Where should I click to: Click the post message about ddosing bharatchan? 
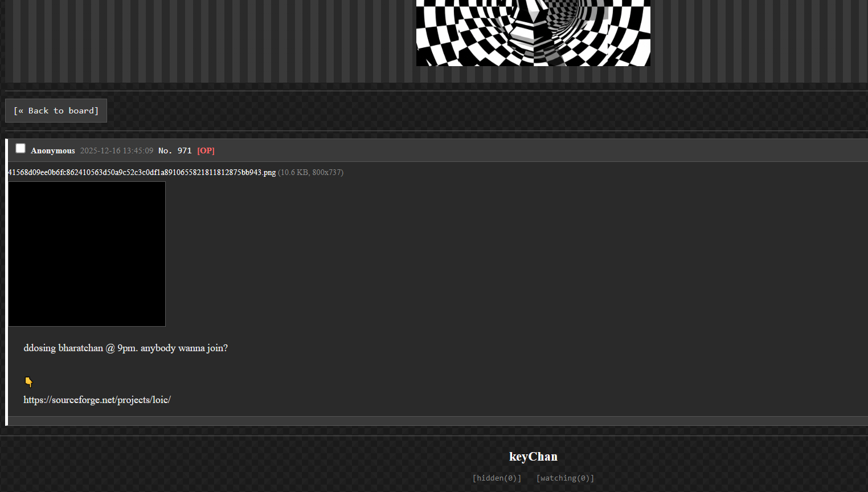[125, 348]
